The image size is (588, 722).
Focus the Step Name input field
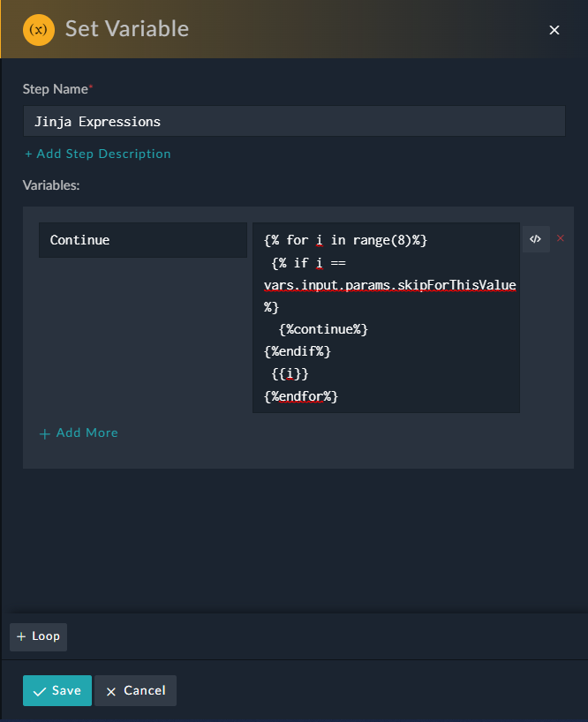(294, 122)
